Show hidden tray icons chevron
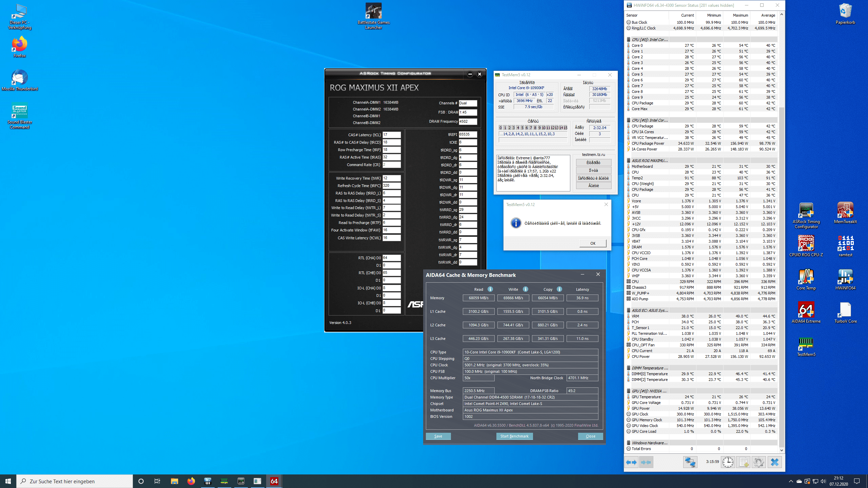Viewport: 868px width, 488px height. click(791, 481)
